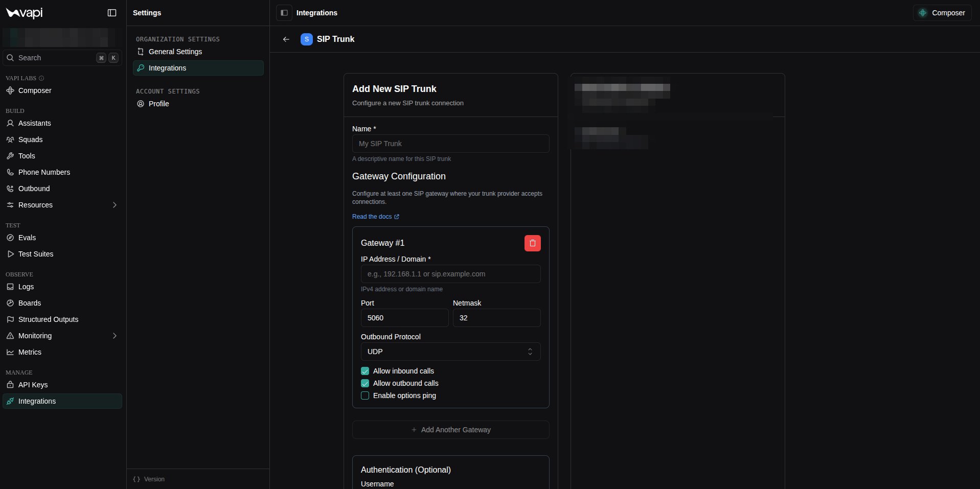980x489 pixels.
Task: Click Add Another Gateway button
Action: click(x=450, y=430)
